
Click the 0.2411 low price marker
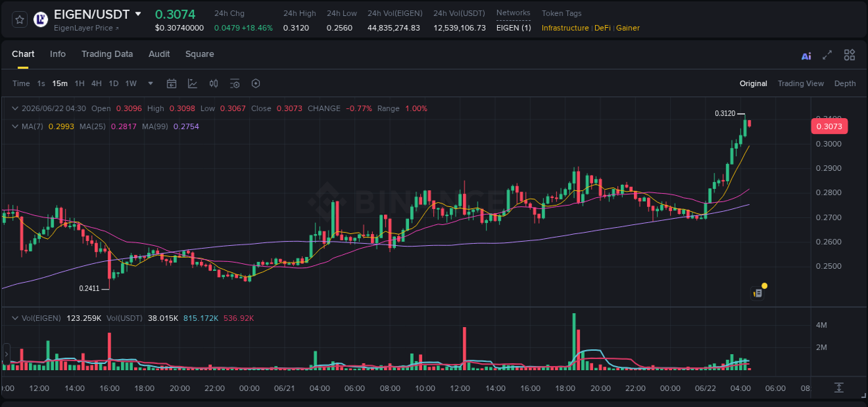click(89, 288)
